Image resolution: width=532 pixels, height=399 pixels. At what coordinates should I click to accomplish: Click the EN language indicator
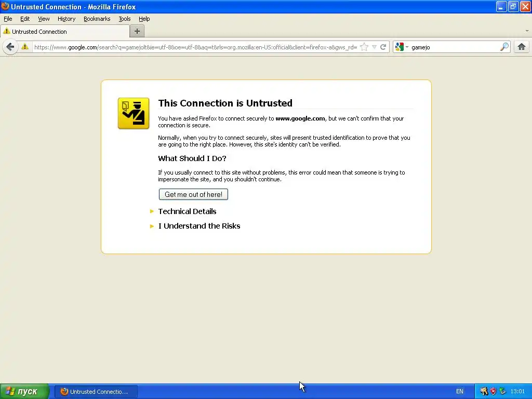pyautogui.click(x=459, y=392)
